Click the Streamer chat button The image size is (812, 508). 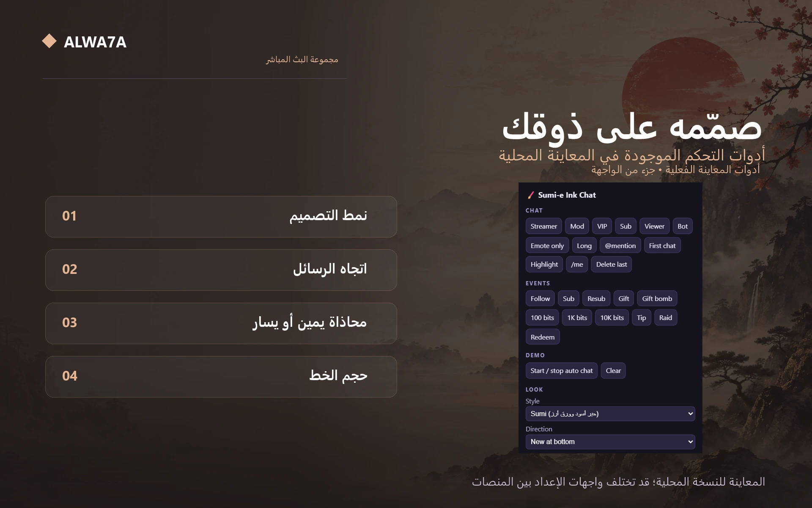pos(543,226)
